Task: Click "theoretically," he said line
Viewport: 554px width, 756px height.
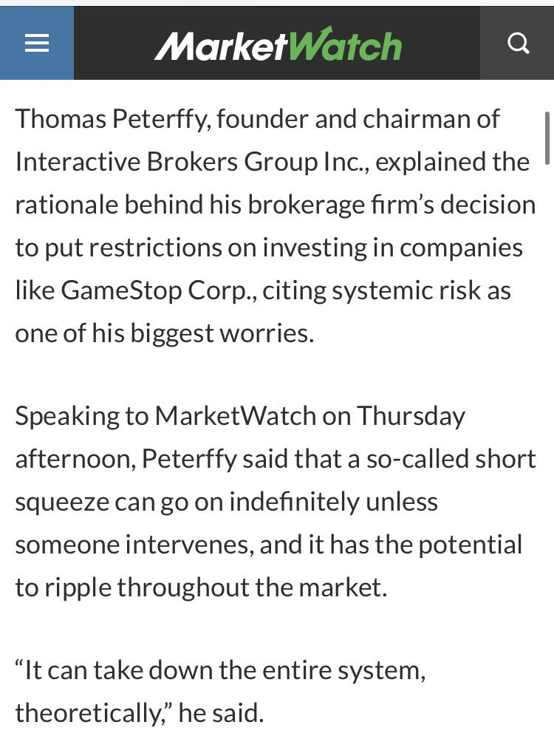Action: tap(139, 715)
